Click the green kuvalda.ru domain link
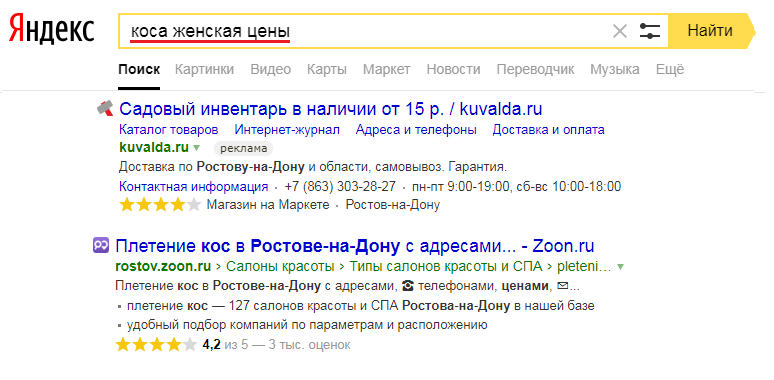 pyautogui.click(x=154, y=147)
